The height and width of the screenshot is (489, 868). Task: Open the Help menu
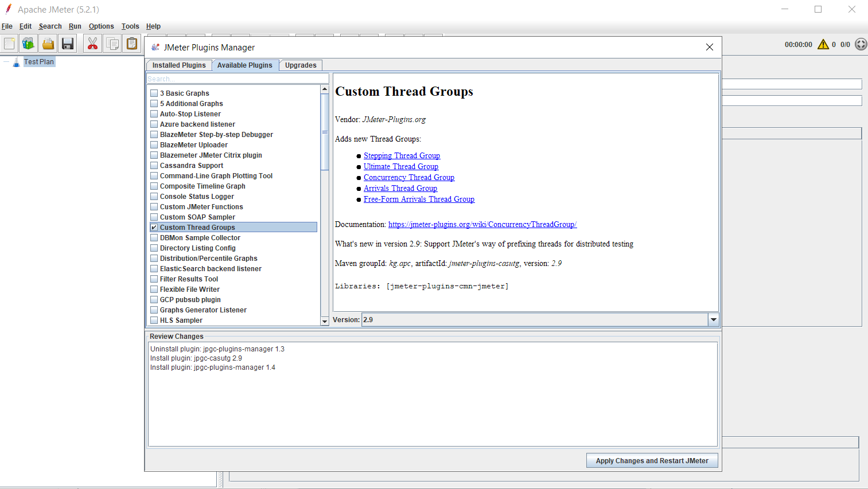click(153, 26)
